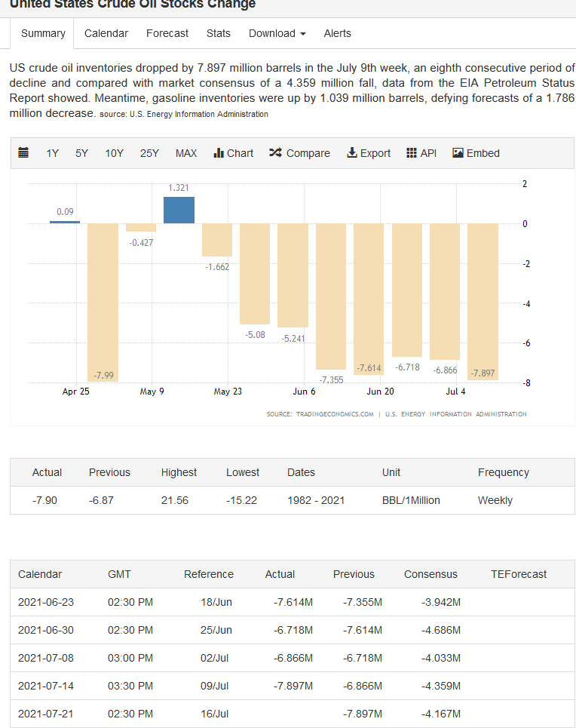Viewport: 576px width, 728px height.
Task: Choose the 25Y time range
Action: [149, 153]
